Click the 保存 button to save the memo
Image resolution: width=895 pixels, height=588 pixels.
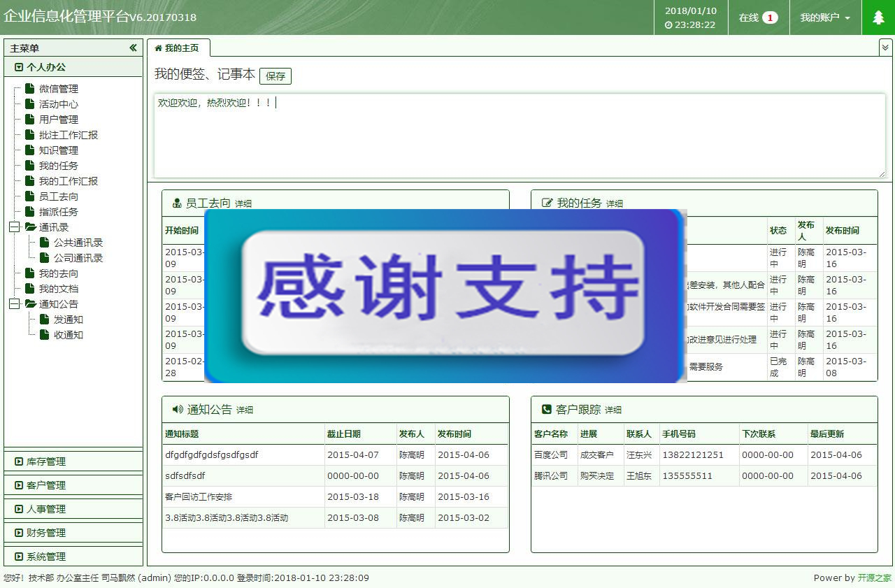tap(275, 76)
